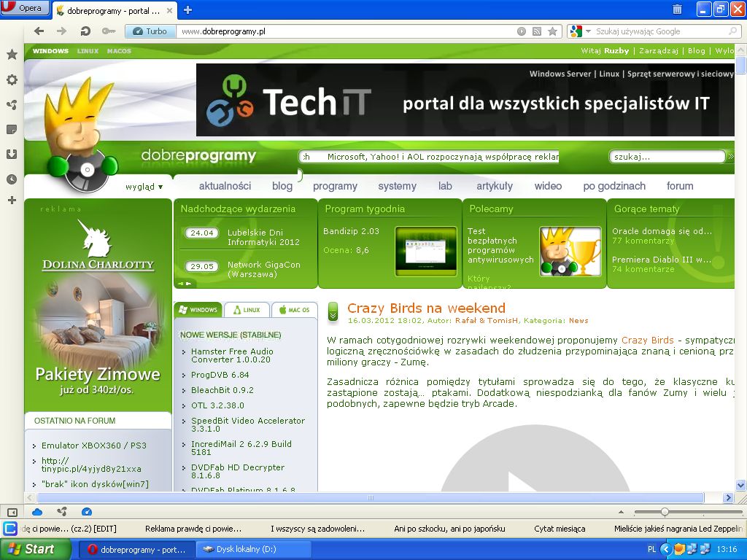Open Hamster Free Audio Converter 1.0.0.20

232,356
